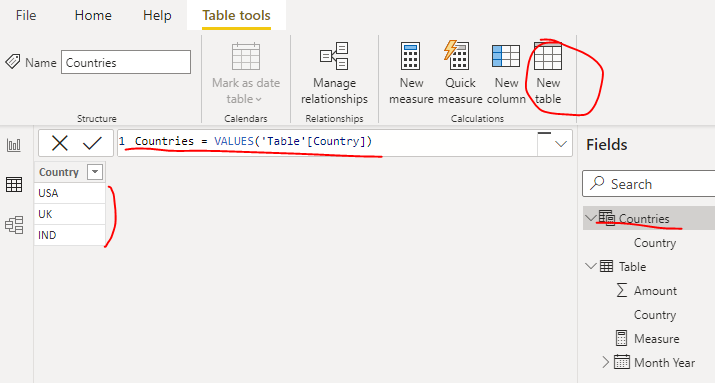Select the IND cell

pos(70,235)
